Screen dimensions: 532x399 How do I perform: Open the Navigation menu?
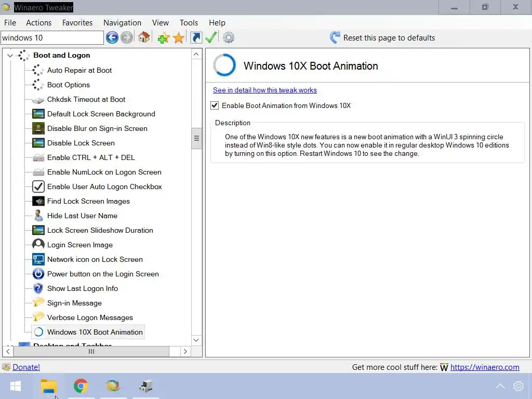(x=122, y=23)
